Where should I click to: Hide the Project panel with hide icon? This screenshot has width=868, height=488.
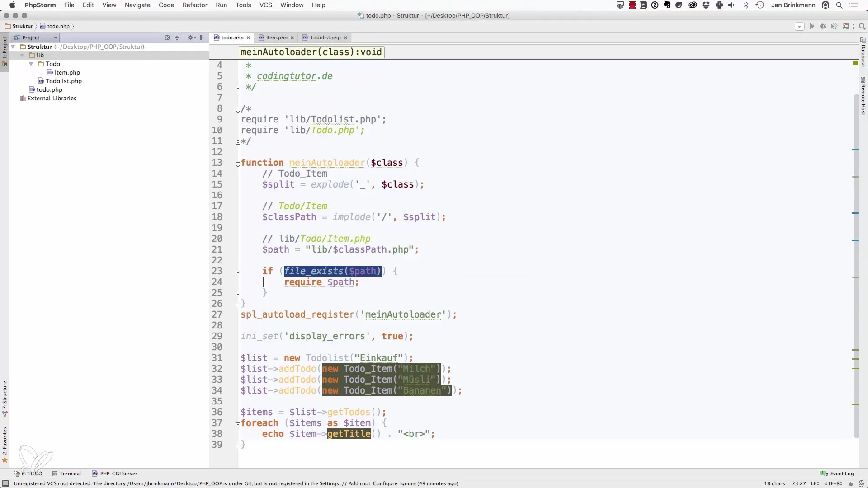click(203, 38)
